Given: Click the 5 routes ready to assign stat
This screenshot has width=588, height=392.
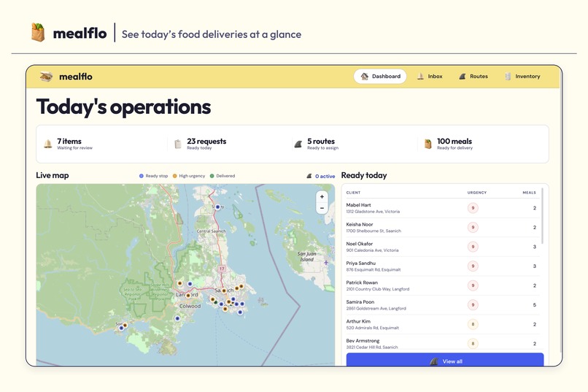Looking at the screenshot, I should tap(316, 144).
